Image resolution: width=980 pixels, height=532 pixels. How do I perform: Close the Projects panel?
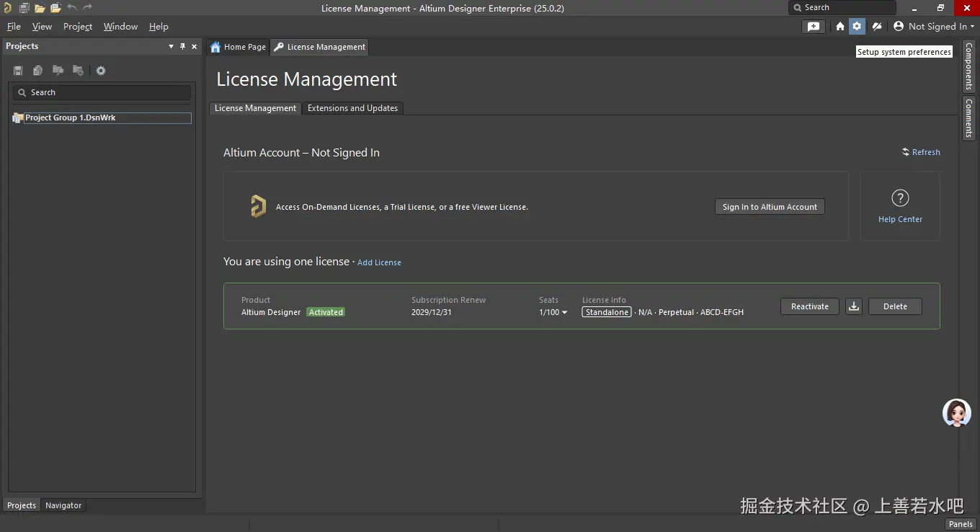[x=194, y=46]
